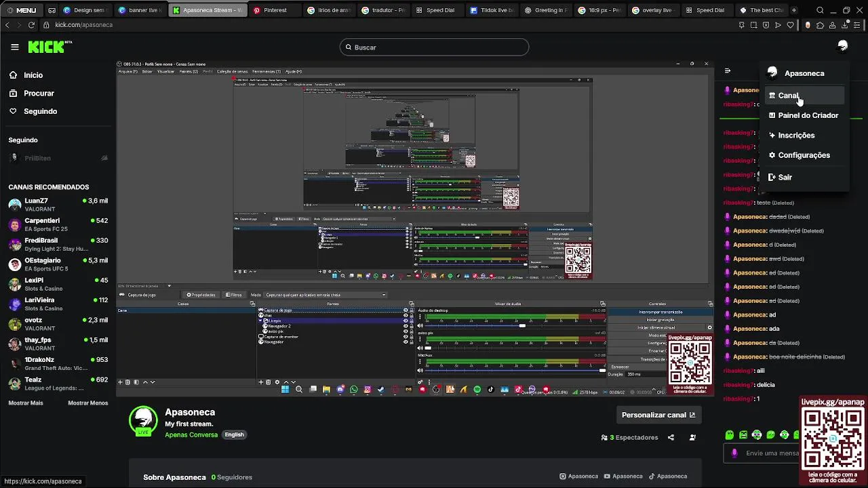Image resolution: width=868 pixels, height=488 pixels.
Task: Open the browser downloads icon
Action: pos(845,25)
